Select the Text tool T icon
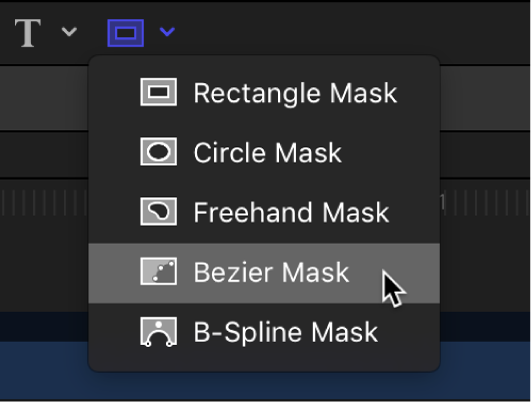The width and height of the screenshot is (532, 402). click(28, 33)
